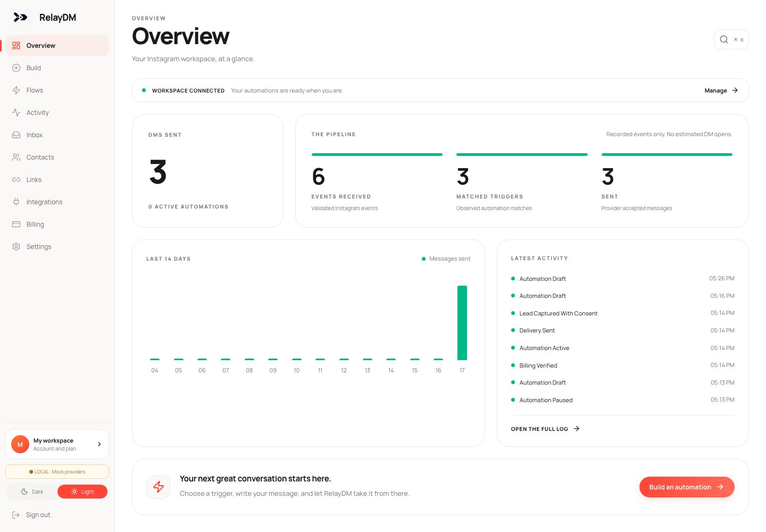766x532 pixels.
Task: Click the Messages sent chart legend
Action: click(x=446, y=259)
